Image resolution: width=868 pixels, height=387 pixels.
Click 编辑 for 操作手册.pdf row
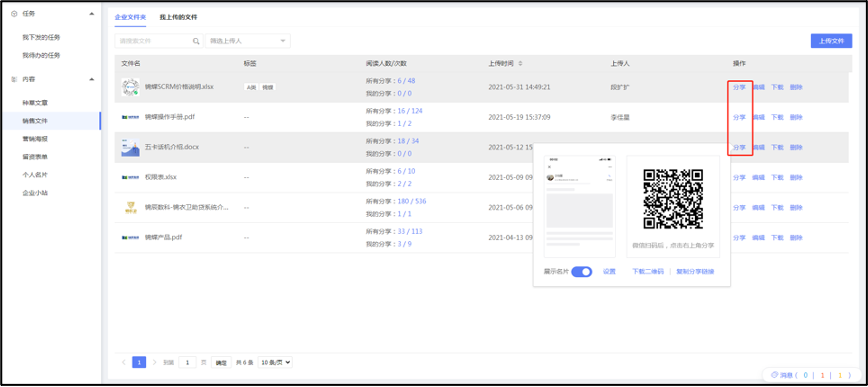tap(758, 117)
